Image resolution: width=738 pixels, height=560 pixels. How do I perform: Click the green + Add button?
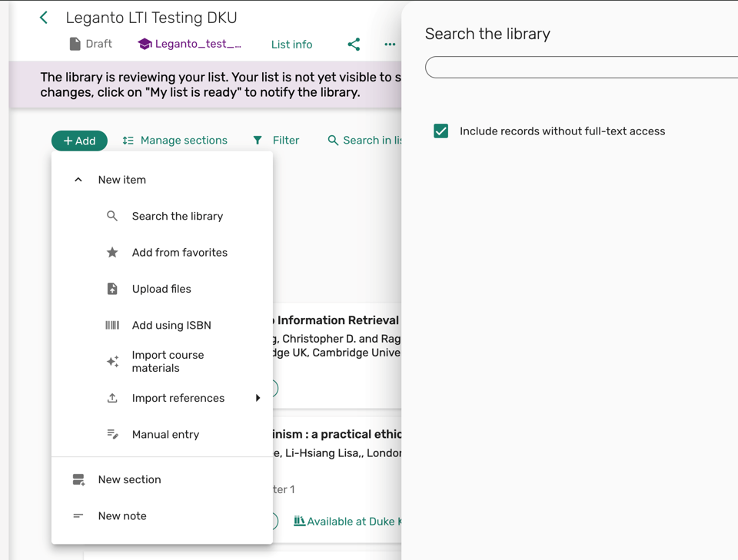pos(79,141)
